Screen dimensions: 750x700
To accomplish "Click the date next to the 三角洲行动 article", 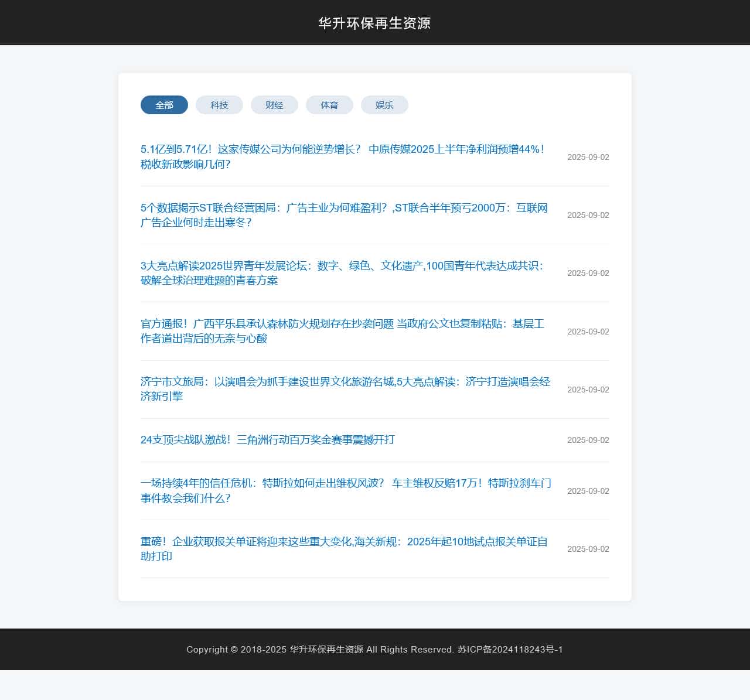I will 588,440.
